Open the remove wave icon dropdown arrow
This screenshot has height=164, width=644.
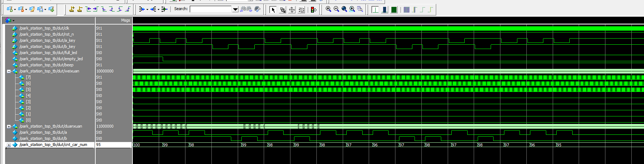tap(26, 10)
